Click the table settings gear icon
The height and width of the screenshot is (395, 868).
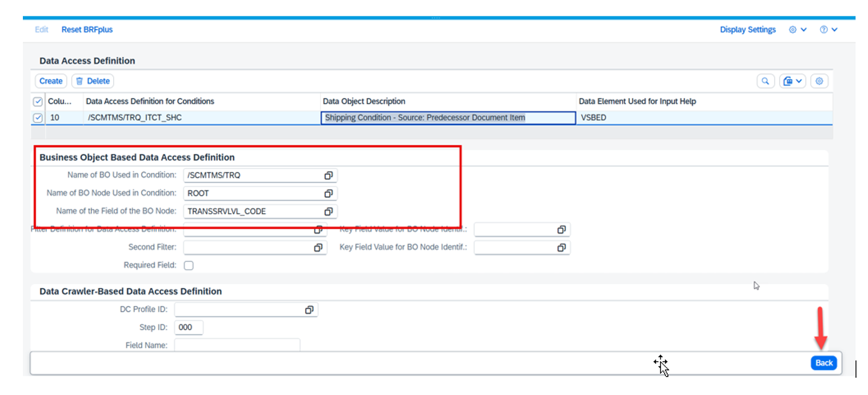point(819,81)
